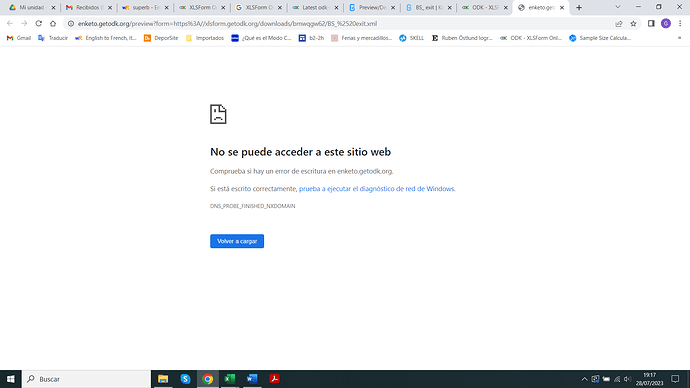690x388 pixels.
Task: Go to the browser home page icon
Action: 53,24
